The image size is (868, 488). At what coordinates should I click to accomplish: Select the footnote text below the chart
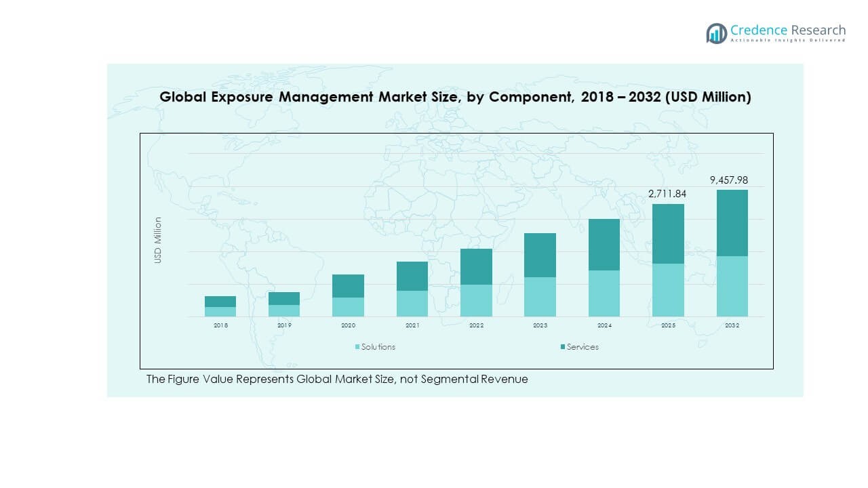click(x=337, y=380)
